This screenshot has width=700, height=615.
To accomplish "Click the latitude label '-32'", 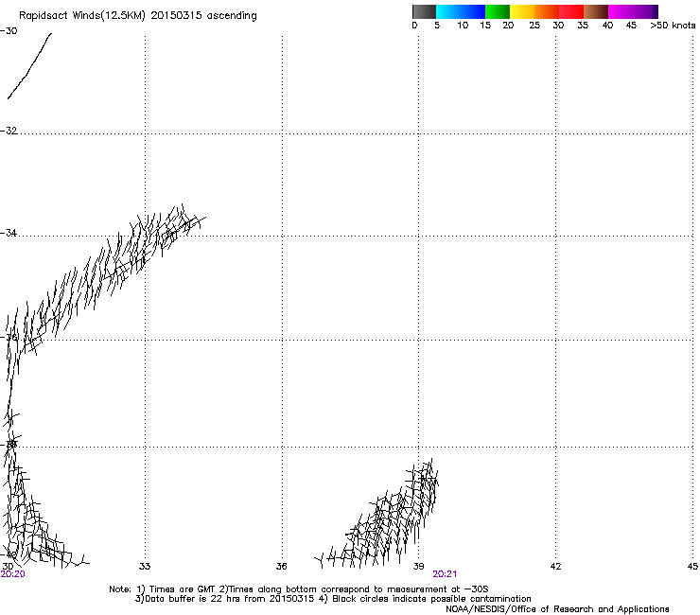I will [x=9, y=131].
